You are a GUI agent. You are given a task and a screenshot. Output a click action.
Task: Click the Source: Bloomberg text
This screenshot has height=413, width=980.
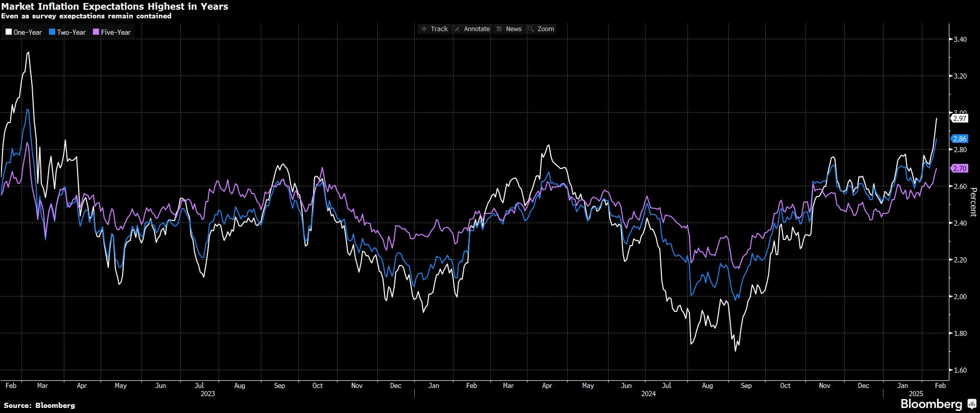coord(39,405)
